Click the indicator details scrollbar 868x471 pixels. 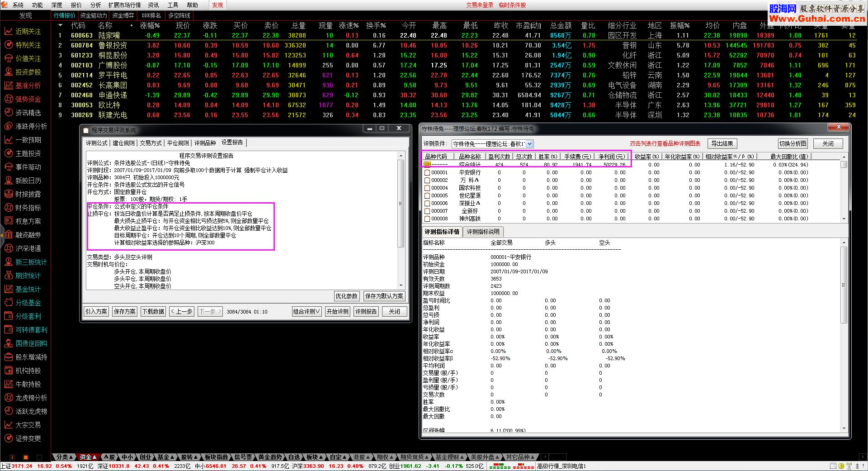coord(844,335)
